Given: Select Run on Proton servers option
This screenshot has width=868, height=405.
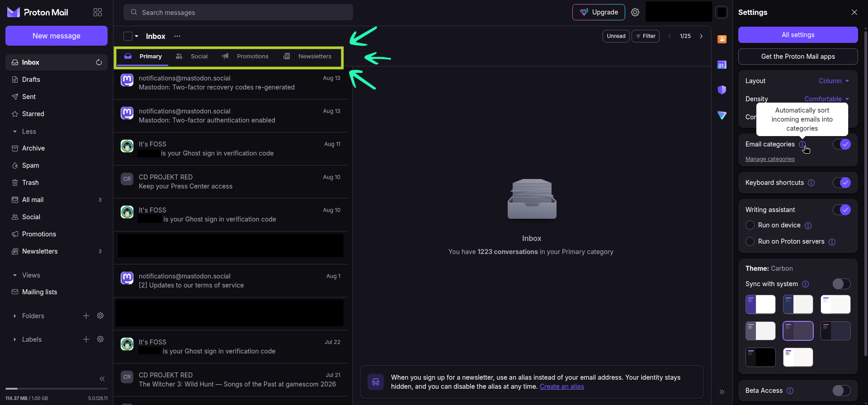Looking at the screenshot, I should (750, 241).
